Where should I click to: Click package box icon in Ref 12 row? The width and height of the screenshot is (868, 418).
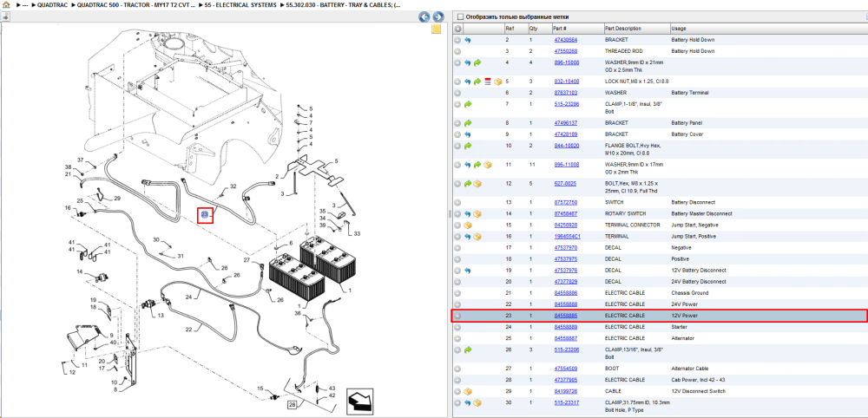477,184
